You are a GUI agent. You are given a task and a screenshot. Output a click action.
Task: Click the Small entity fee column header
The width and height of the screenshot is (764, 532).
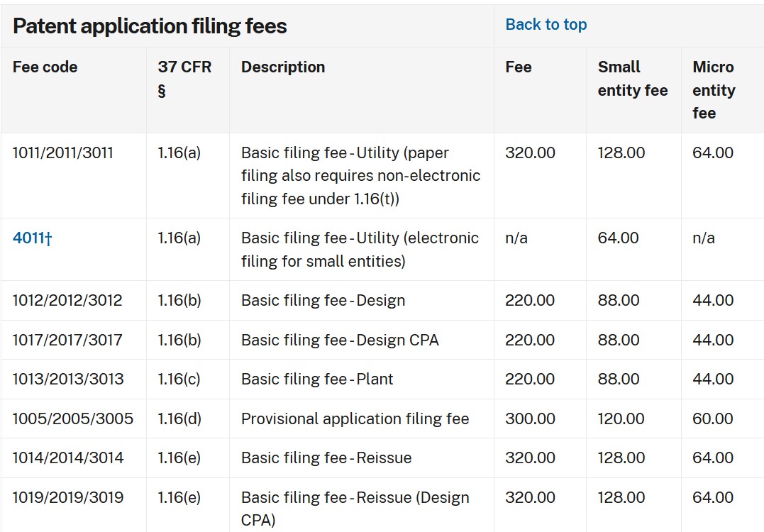[632, 79]
